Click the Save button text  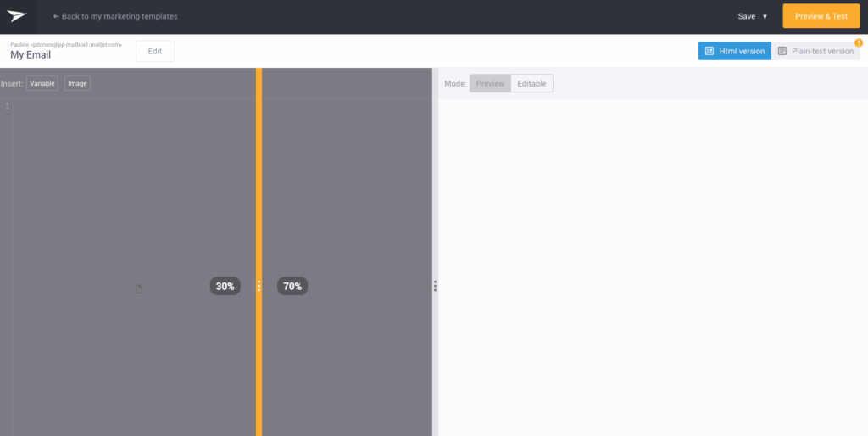click(x=746, y=16)
